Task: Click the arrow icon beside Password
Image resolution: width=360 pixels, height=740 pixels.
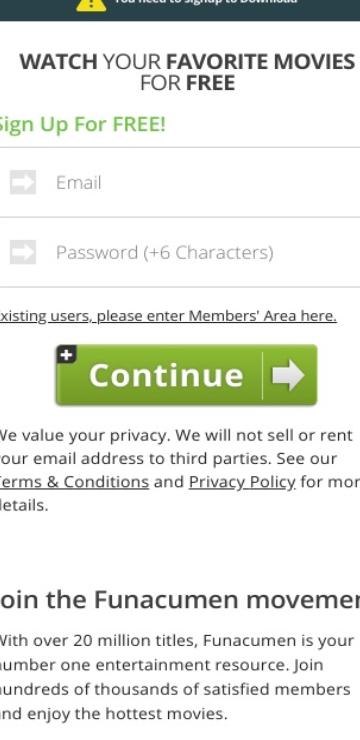Action: click(23, 252)
